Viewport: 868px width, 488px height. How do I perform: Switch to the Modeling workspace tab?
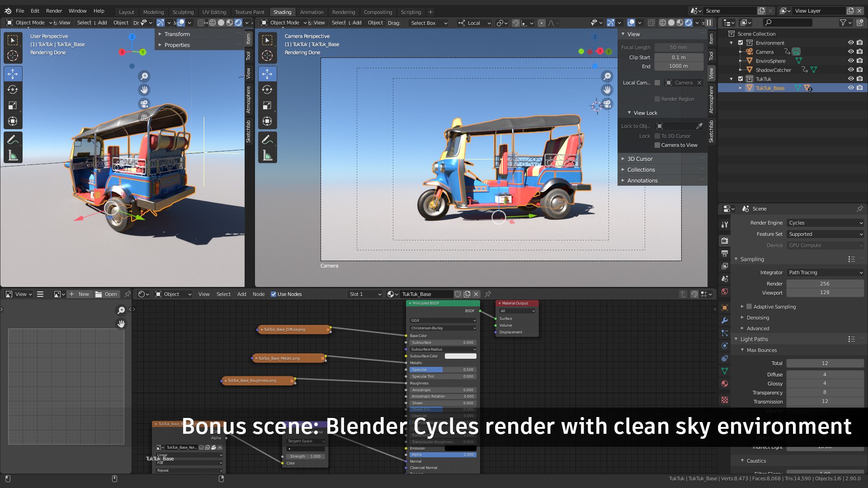153,12
